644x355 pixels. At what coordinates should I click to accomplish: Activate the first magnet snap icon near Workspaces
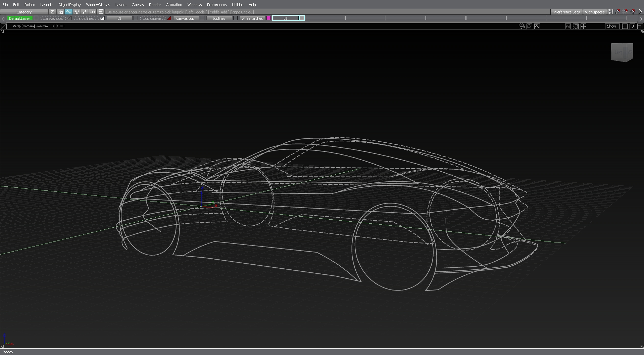click(618, 11)
